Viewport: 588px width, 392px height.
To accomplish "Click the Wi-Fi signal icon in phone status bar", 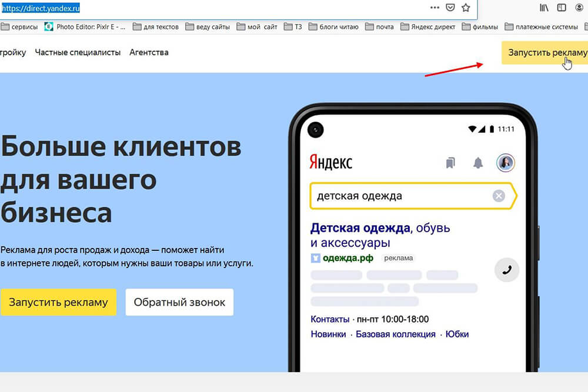I will (473, 129).
